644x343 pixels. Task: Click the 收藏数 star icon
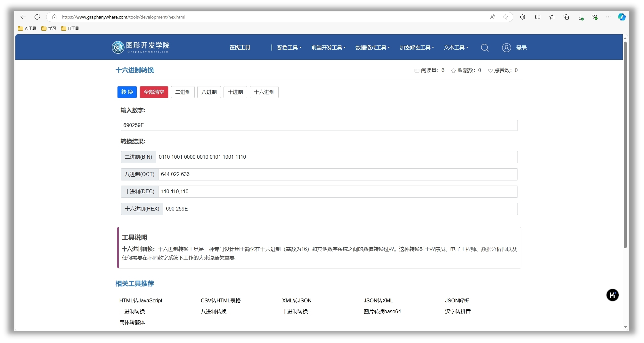(453, 71)
